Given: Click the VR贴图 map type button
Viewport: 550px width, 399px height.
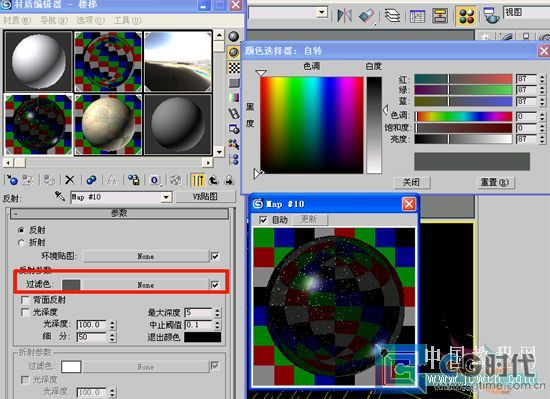Looking at the screenshot, I should [206, 197].
